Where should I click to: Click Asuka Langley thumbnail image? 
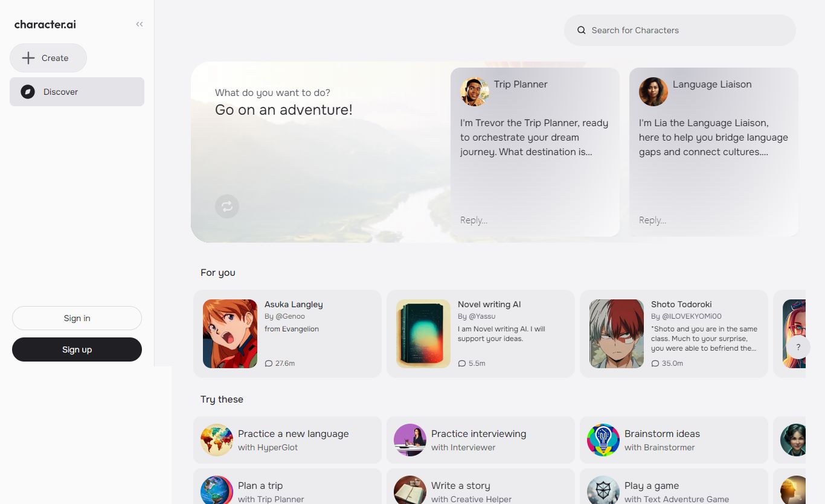(x=230, y=334)
